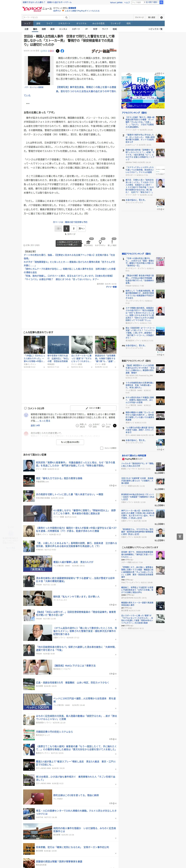Go to page 2 of article

(74, 228)
